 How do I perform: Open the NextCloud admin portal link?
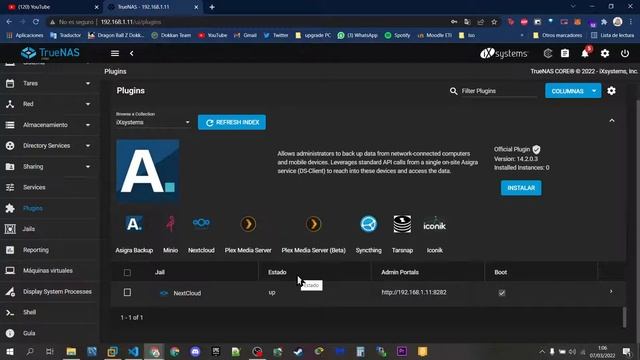pos(413,292)
